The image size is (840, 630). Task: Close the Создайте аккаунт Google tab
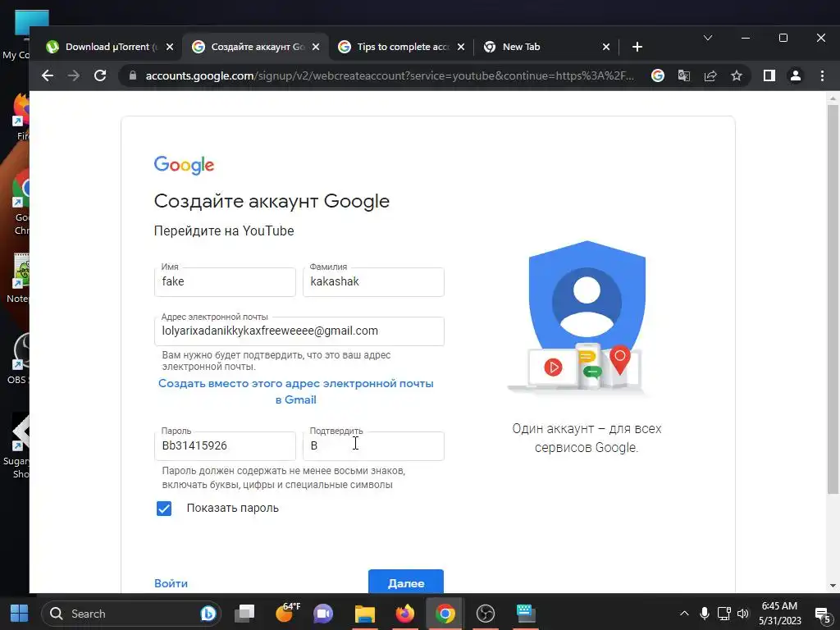[x=316, y=47]
